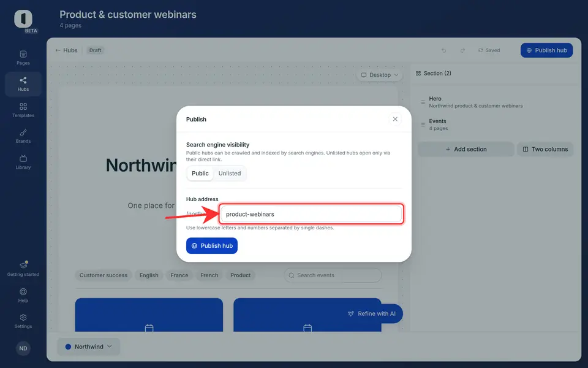Select Unlisted visibility option

230,174
